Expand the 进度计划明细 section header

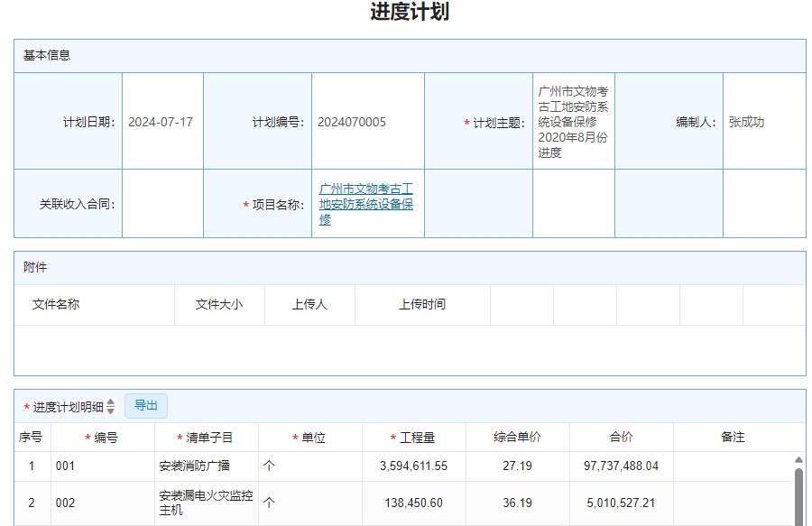click(69, 405)
